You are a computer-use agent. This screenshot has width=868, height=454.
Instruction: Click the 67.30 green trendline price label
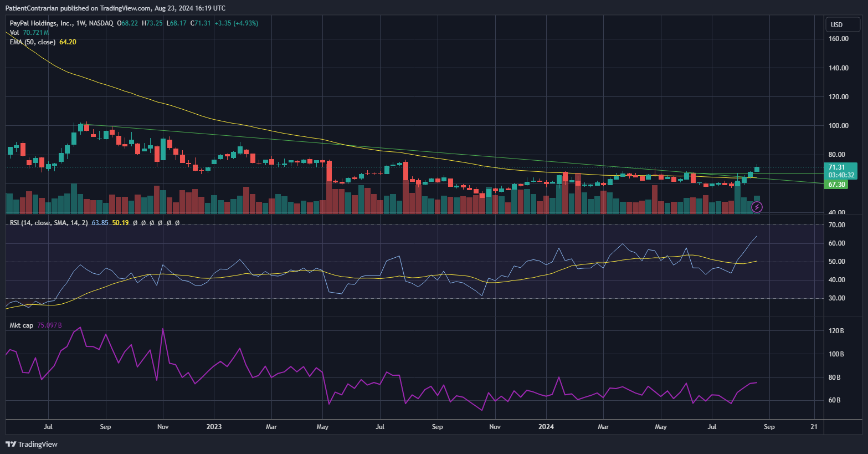point(836,185)
